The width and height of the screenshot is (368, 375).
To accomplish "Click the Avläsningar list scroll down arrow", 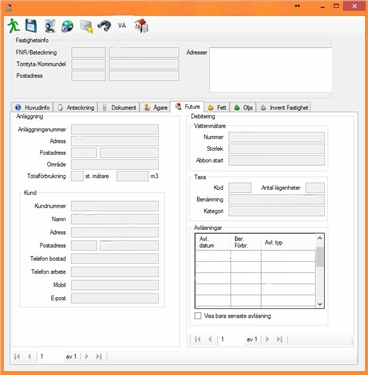I will [320, 304].
